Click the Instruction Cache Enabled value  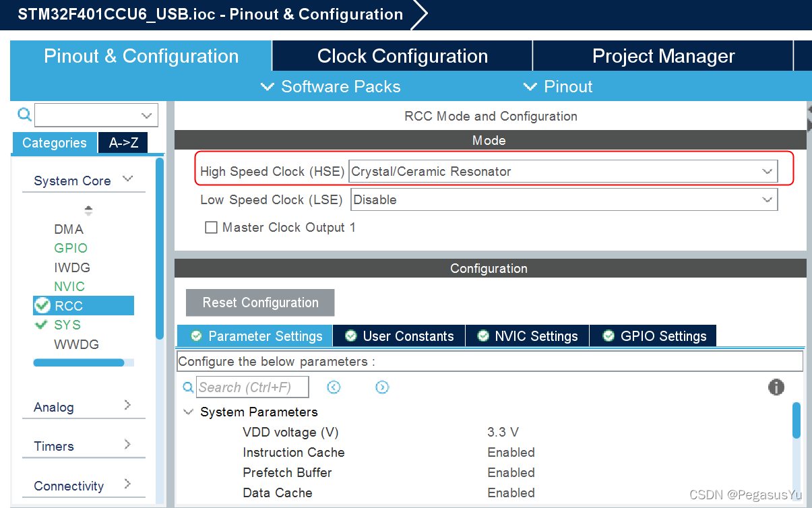[511, 452]
